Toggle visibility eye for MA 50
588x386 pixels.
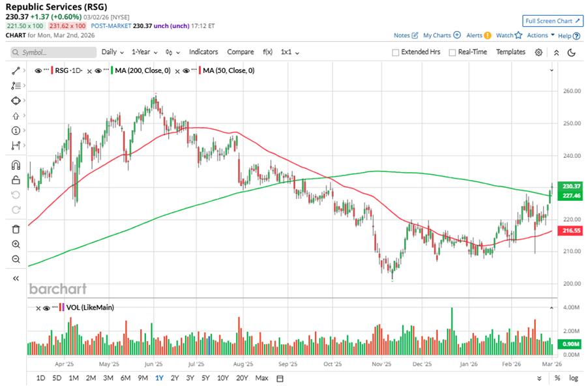click(186, 70)
